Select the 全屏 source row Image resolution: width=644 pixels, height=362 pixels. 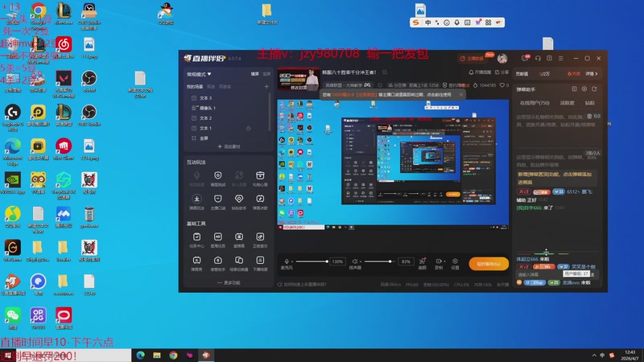tap(228, 138)
